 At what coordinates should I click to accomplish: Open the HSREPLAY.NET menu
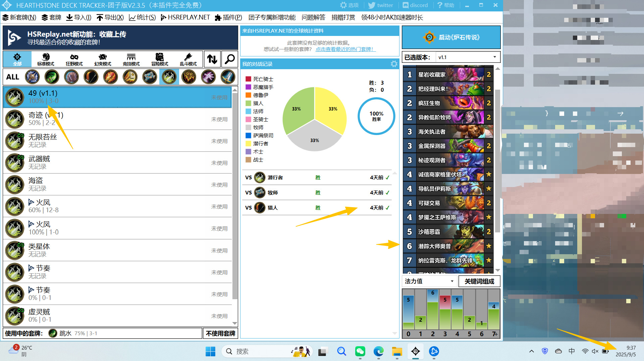pyautogui.click(x=185, y=17)
